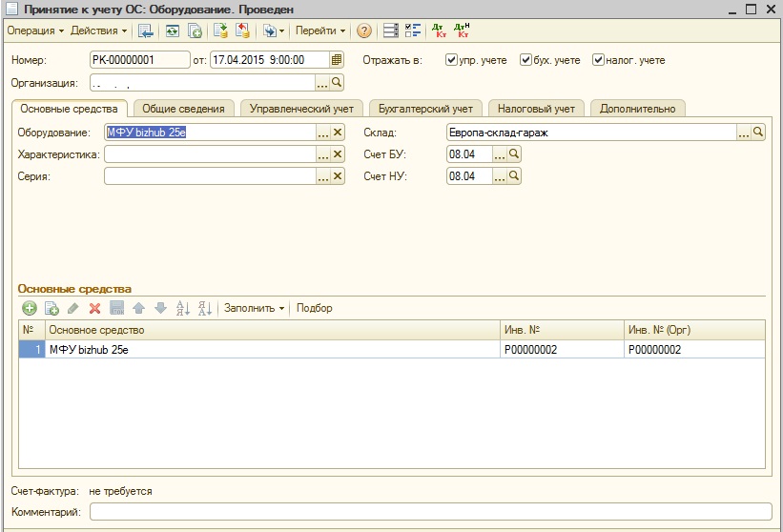Toggle the бух. учете checkbox
783x532 pixels.
coord(525,60)
